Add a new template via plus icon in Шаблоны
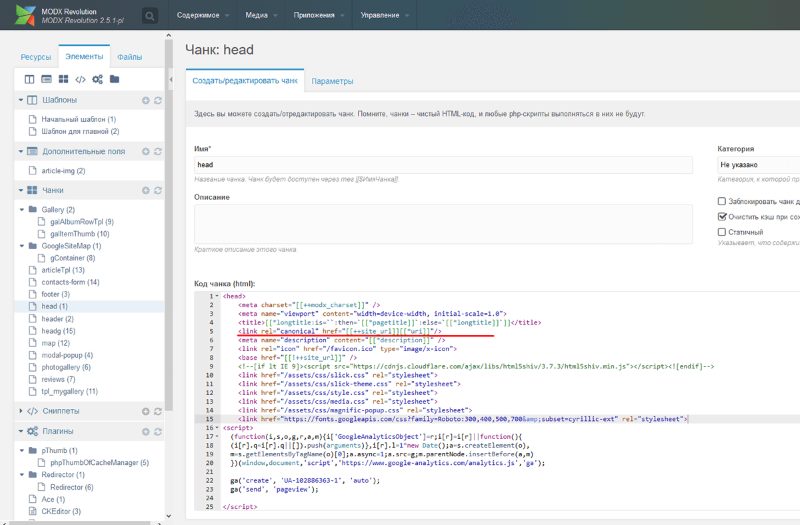The height and width of the screenshot is (525, 800). (x=145, y=101)
